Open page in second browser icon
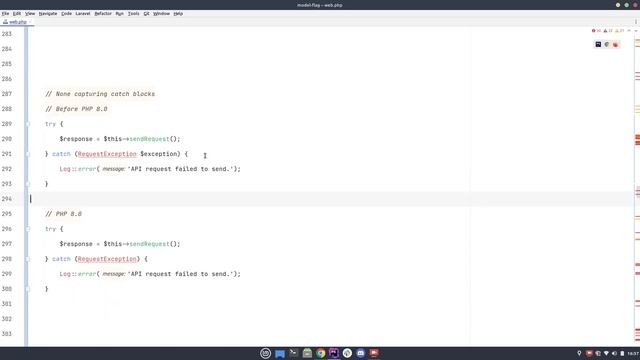Image resolution: width=640 pixels, height=360 pixels. pyautogui.click(x=607, y=44)
